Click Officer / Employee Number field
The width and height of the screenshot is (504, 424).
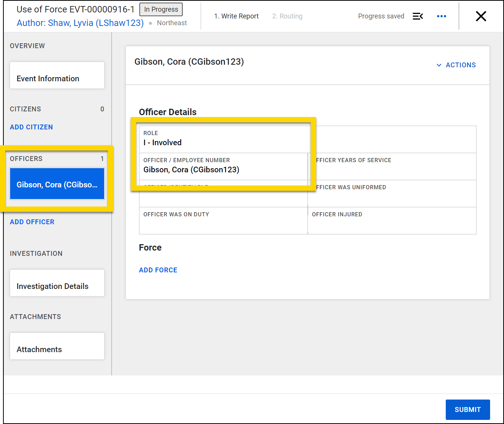pyautogui.click(x=223, y=166)
